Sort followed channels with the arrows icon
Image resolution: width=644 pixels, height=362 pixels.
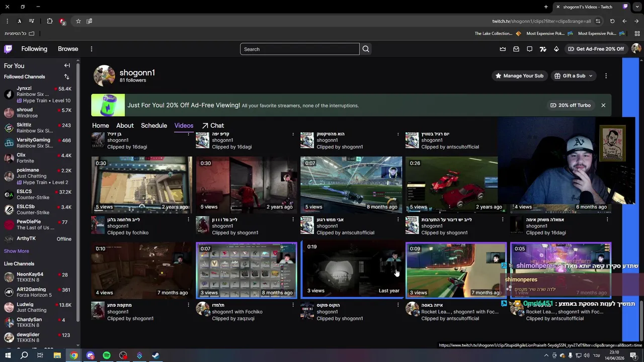click(x=66, y=77)
